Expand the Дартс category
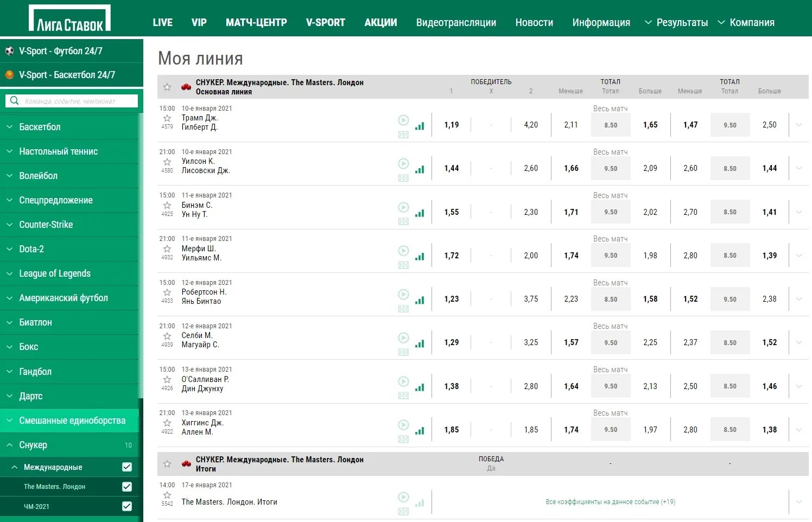812x522 pixels. [69, 396]
